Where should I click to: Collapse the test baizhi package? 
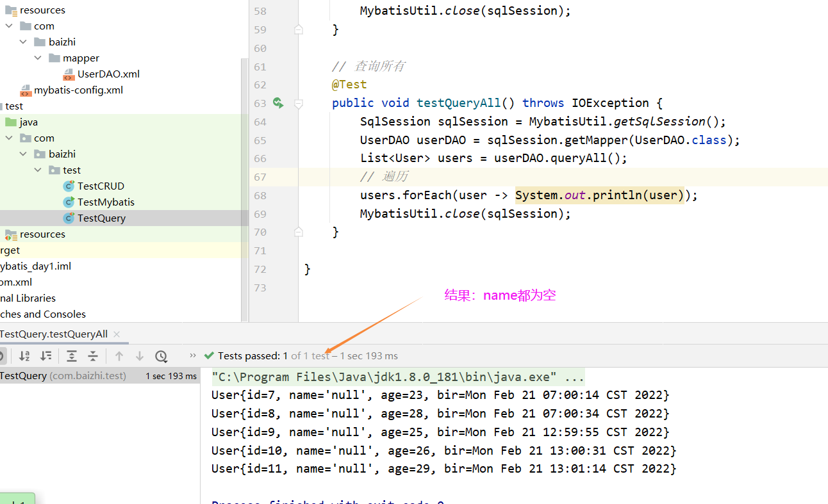(24, 154)
